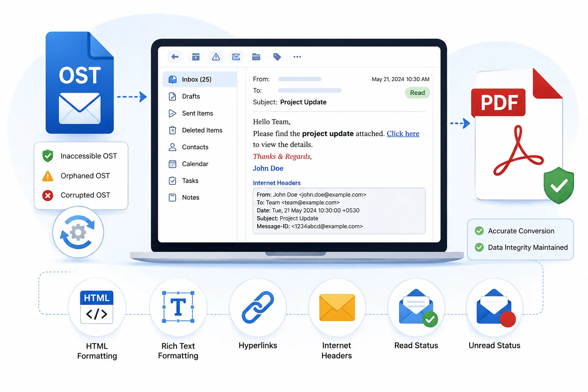Open the three-dot more options menu
Screen dimensions: 588x392
[297, 57]
